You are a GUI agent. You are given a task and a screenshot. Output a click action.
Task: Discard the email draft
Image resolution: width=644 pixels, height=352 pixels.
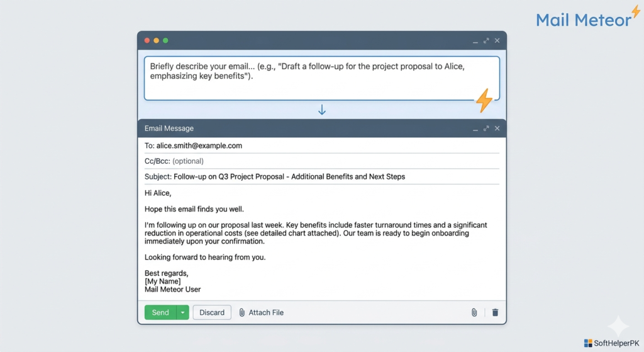[x=212, y=312]
